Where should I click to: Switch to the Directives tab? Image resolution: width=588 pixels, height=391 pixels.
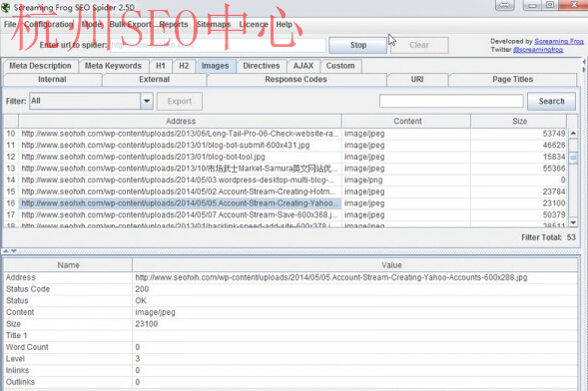[x=262, y=66]
